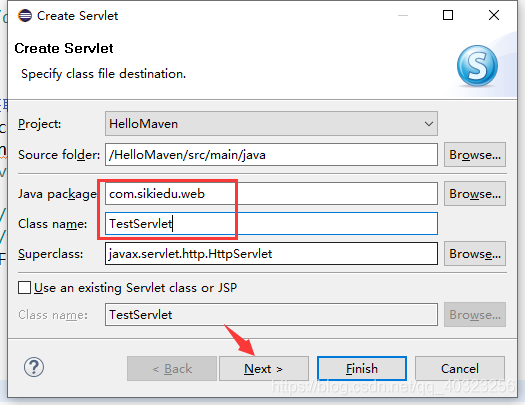Open the Project dropdown showing HelloMaven
Screen dimensions: 525x405
click(x=271, y=124)
